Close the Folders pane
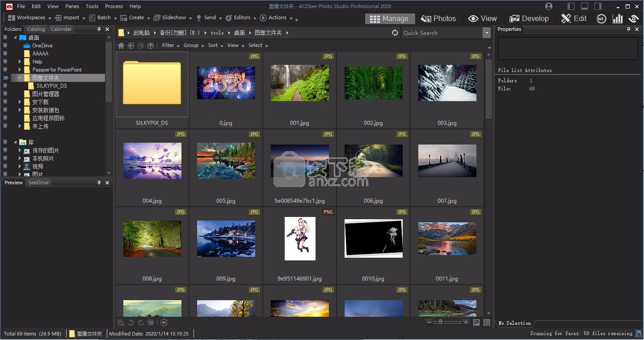Image resolution: width=644 pixels, height=340 pixels. (x=107, y=29)
